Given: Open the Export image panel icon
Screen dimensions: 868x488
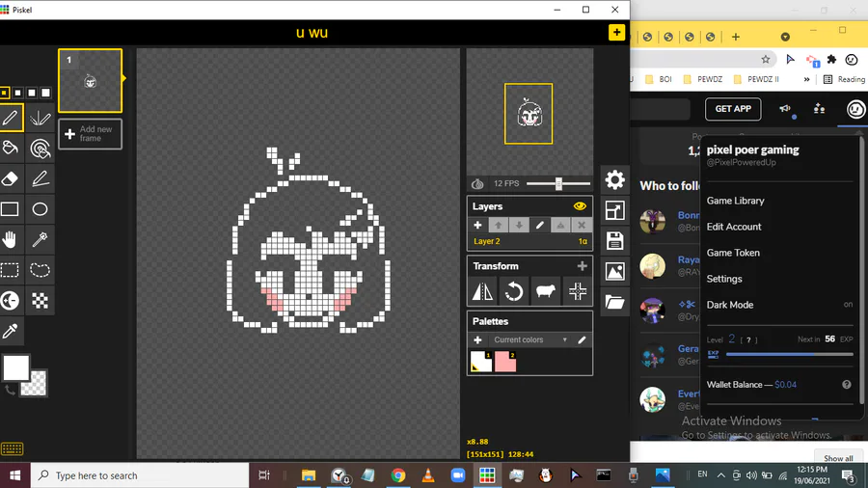Looking at the screenshot, I should (614, 271).
